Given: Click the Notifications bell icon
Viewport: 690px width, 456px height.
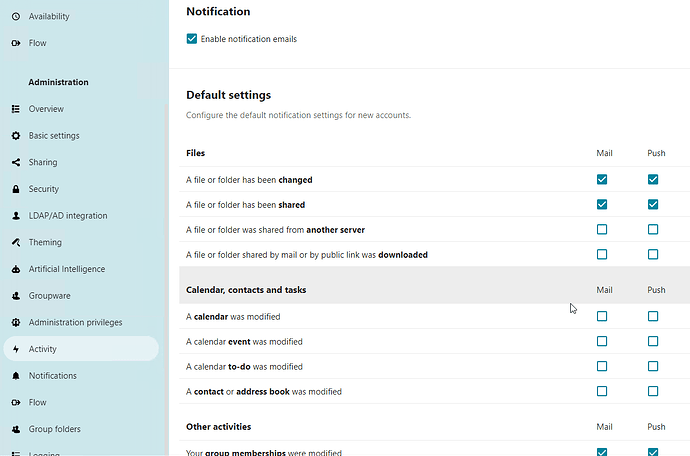Looking at the screenshot, I should [x=16, y=376].
